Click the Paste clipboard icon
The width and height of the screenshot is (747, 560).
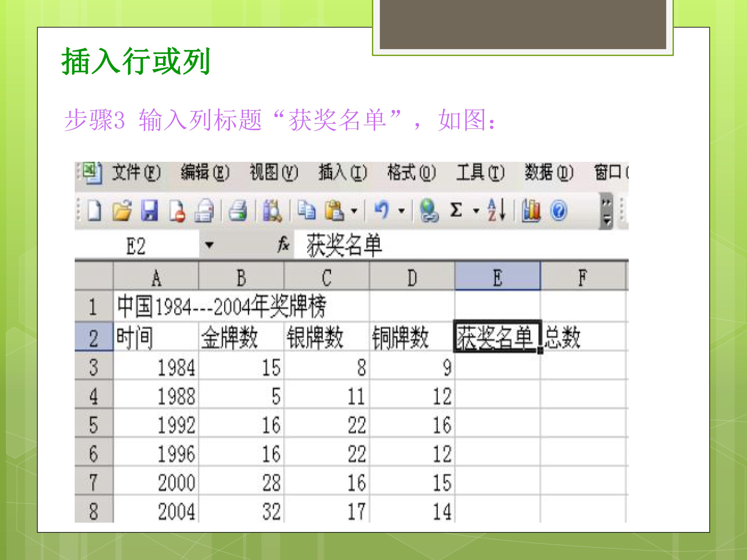tap(334, 211)
